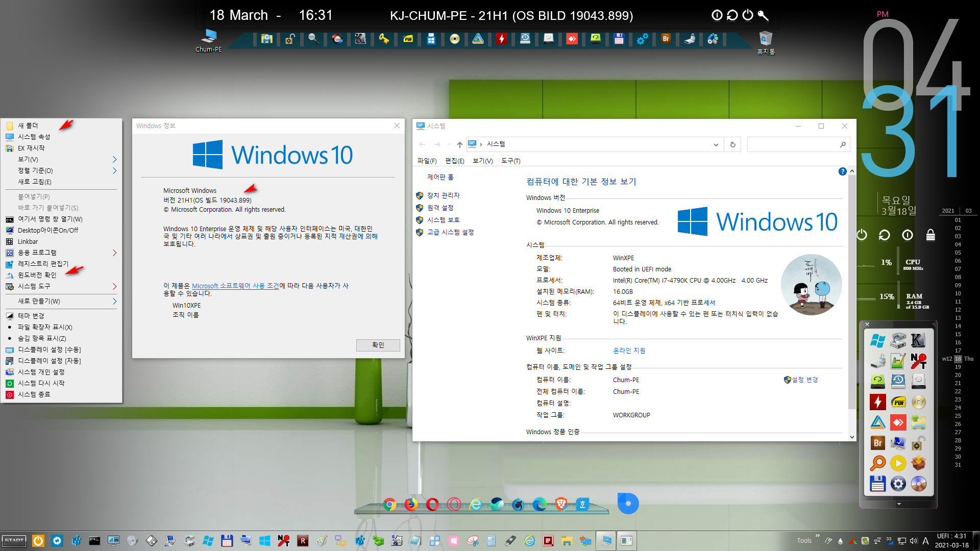Open the NT key icon in side launcher
The height and width of the screenshot is (551, 980).
[918, 361]
